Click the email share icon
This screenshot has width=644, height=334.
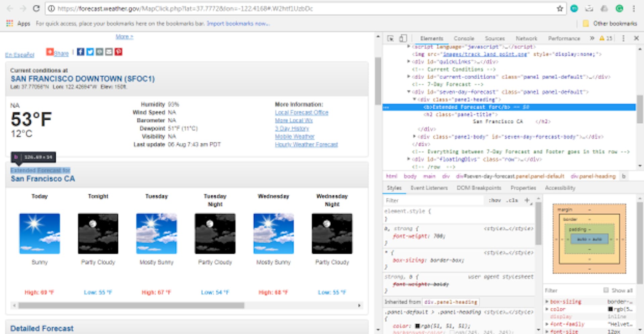[x=109, y=52]
